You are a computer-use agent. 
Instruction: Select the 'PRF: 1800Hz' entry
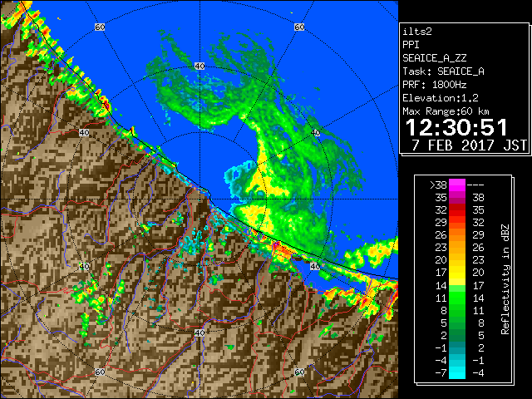coord(434,85)
